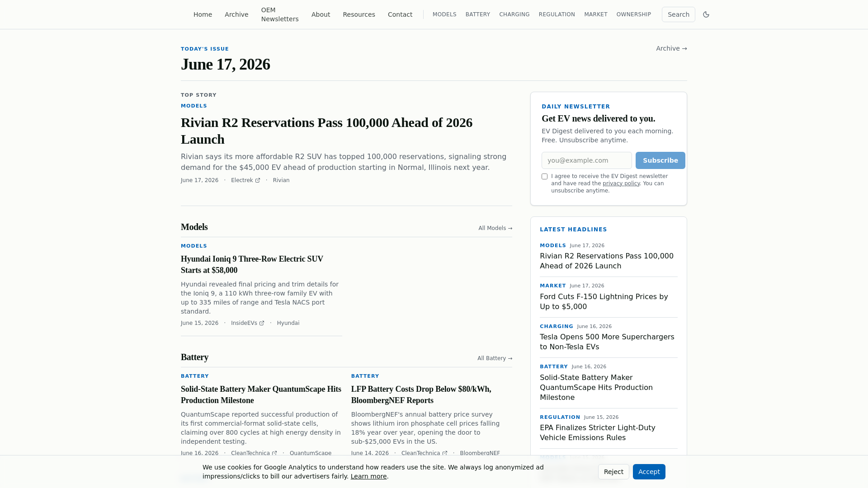This screenshot has width=868, height=488.
Task: Open All Models link
Action: tap(495, 228)
